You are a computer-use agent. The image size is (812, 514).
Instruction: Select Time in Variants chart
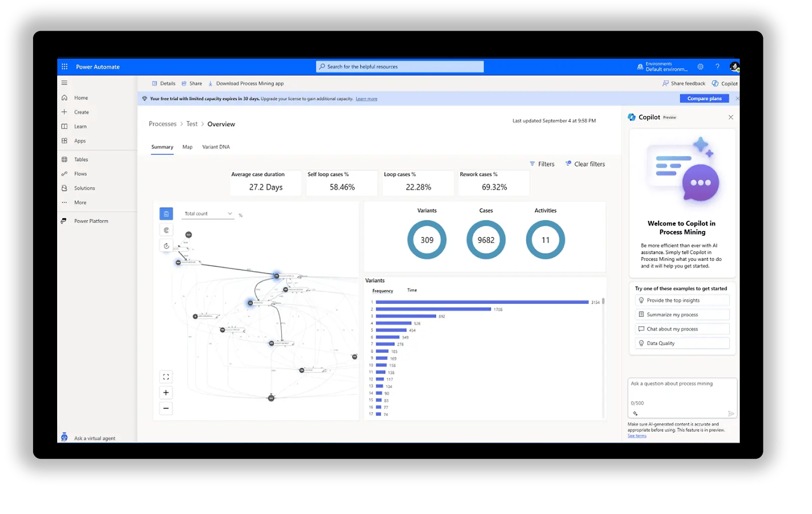pos(412,291)
